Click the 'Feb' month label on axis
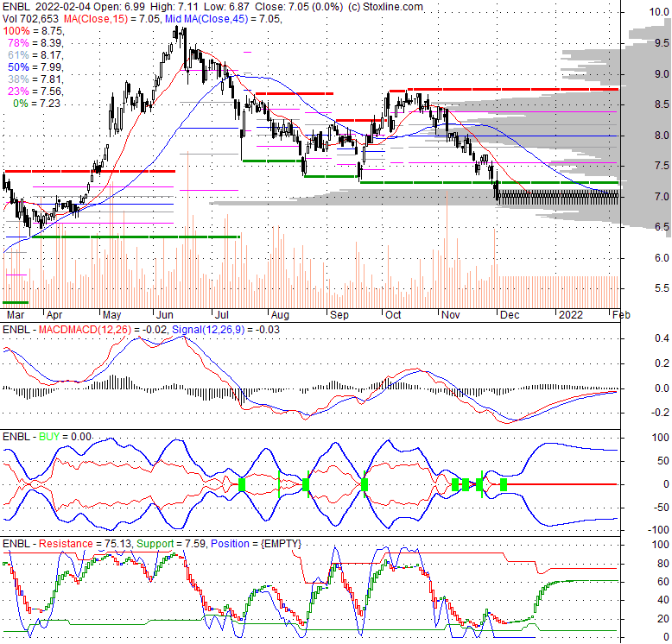The width and height of the screenshot is (672, 644). [x=621, y=315]
